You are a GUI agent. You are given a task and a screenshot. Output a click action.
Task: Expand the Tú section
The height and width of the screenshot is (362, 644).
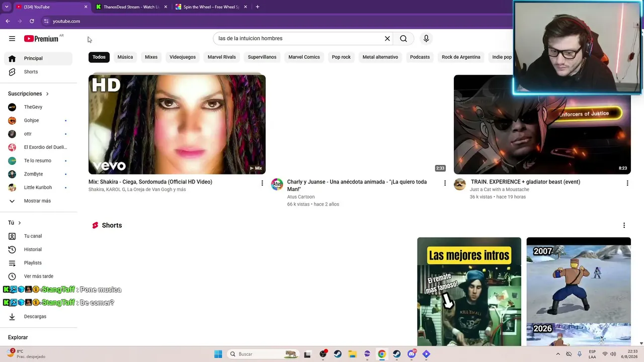15,223
